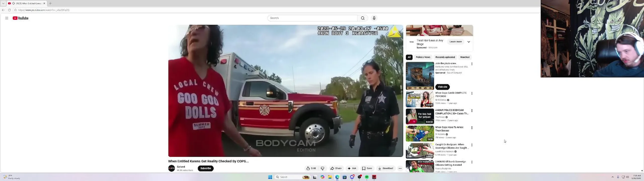Go back with the browser back arrow
Viewport: 644px width, 181px height.
3,10
